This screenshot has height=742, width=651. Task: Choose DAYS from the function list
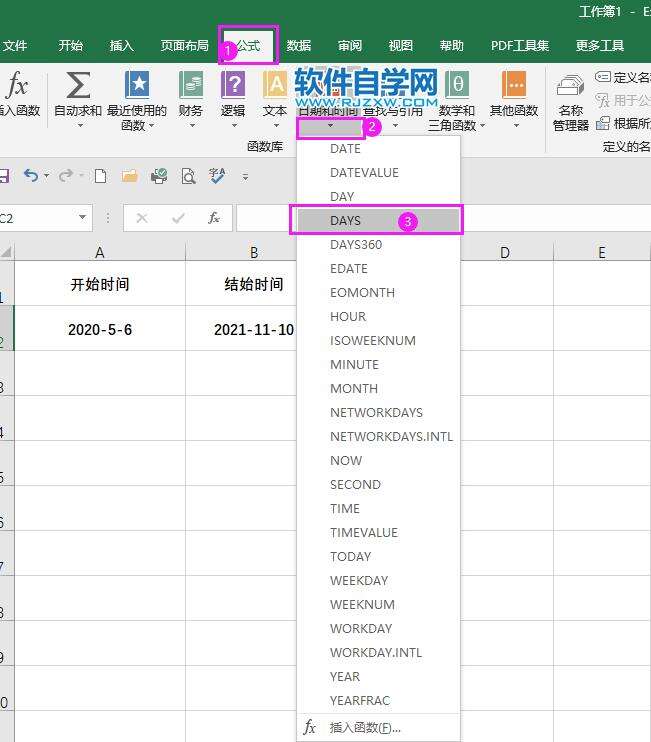378,221
